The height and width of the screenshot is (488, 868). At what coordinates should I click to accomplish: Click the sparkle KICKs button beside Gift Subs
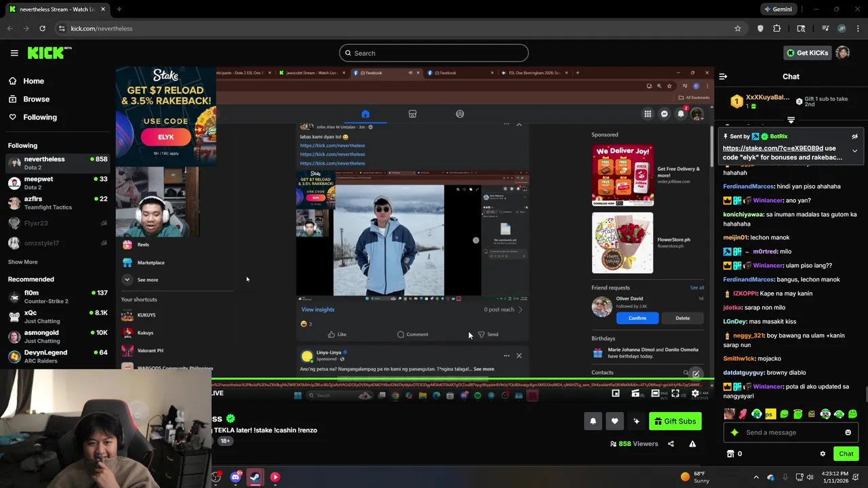click(x=636, y=422)
